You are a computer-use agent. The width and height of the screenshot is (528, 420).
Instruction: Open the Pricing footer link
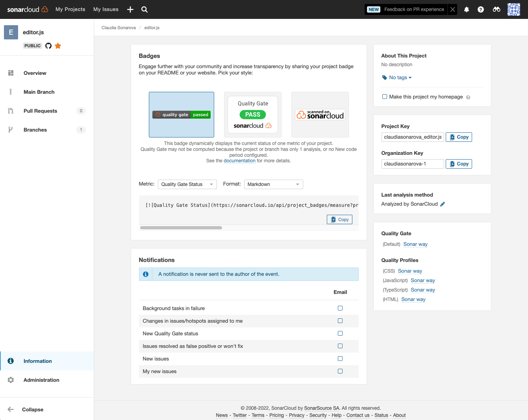click(x=276, y=415)
